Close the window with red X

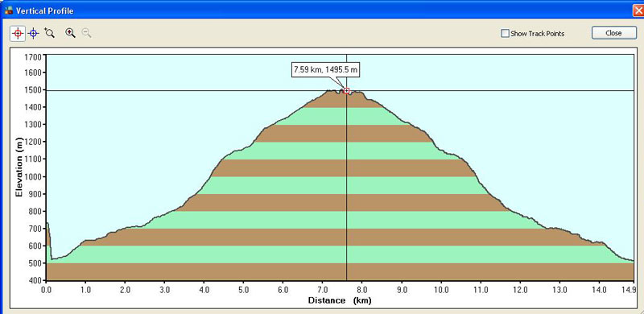click(638, 10)
